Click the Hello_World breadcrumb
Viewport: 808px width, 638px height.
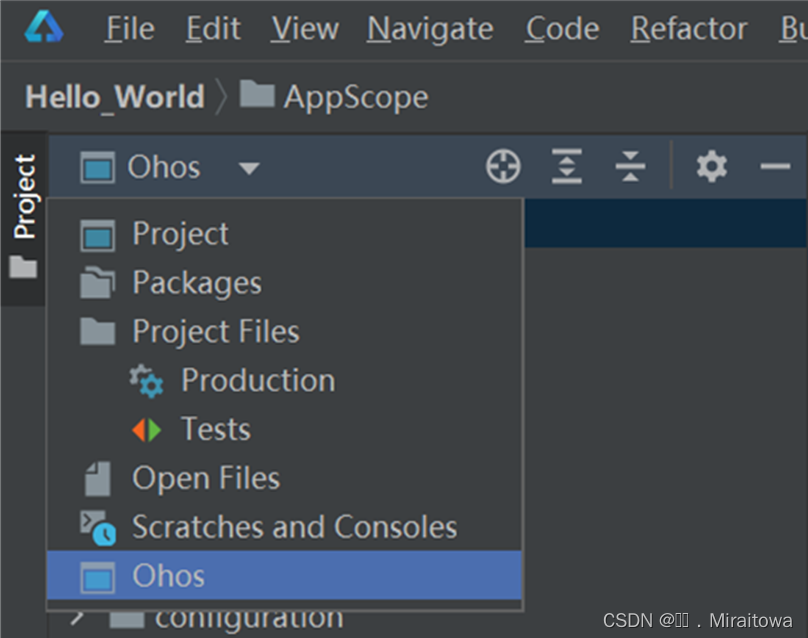tap(115, 97)
